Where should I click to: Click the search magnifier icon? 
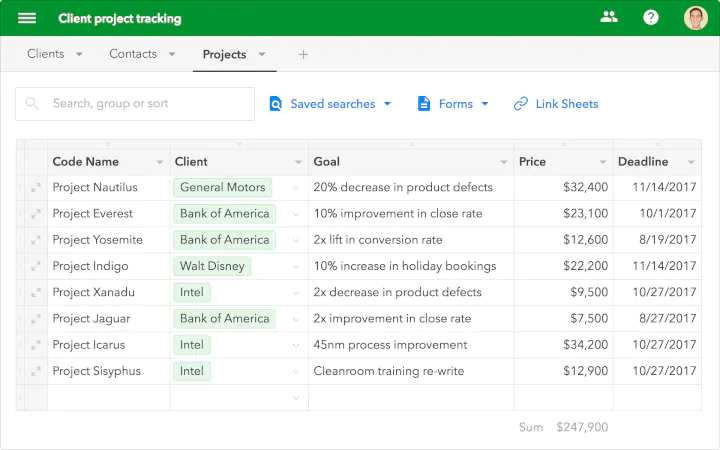coord(32,103)
